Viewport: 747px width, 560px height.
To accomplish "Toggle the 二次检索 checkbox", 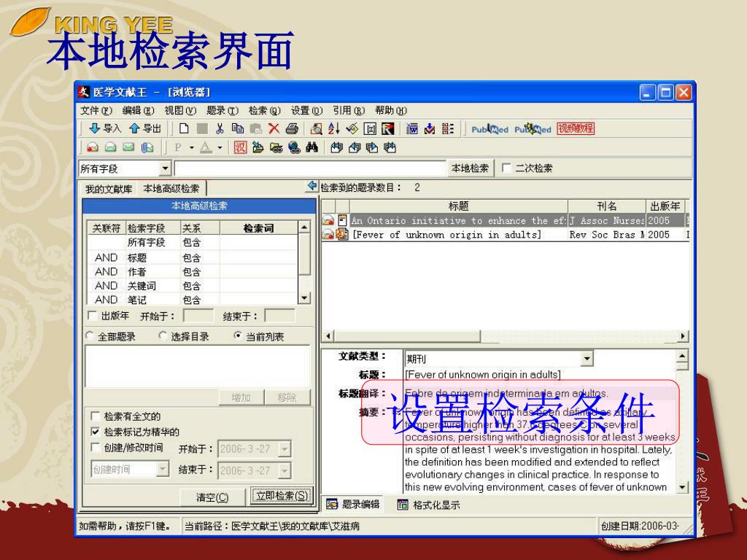I will pyautogui.click(x=506, y=168).
